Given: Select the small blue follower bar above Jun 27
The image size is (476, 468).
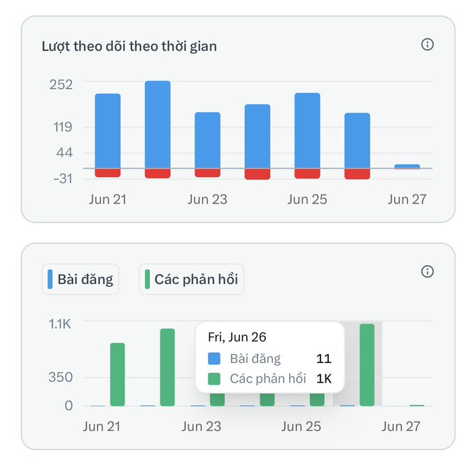Looking at the screenshot, I should click(x=407, y=166).
